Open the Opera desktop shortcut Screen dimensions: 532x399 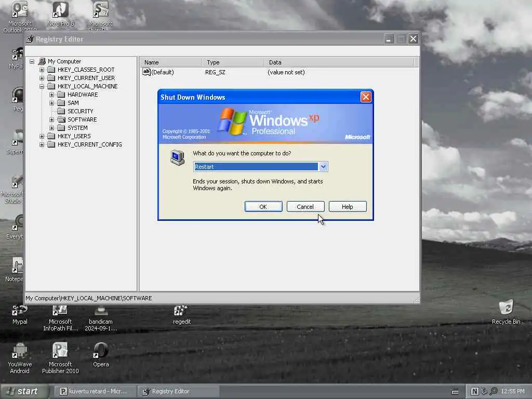[x=101, y=355]
